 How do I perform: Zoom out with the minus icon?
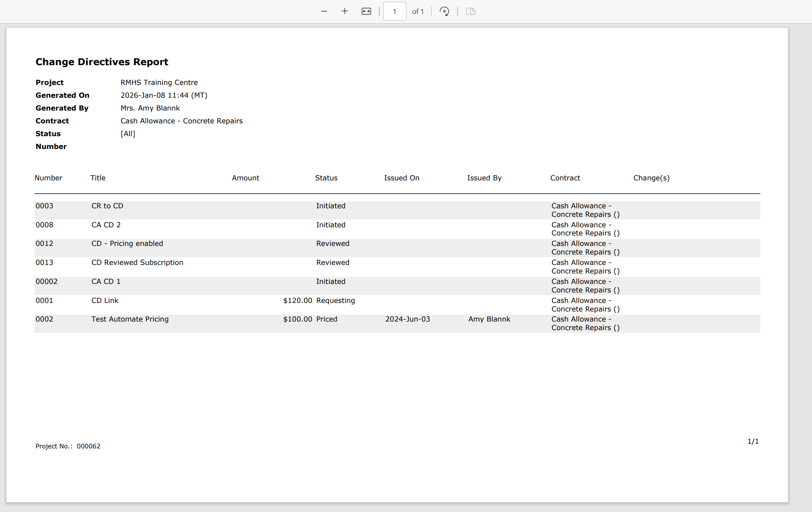324,11
